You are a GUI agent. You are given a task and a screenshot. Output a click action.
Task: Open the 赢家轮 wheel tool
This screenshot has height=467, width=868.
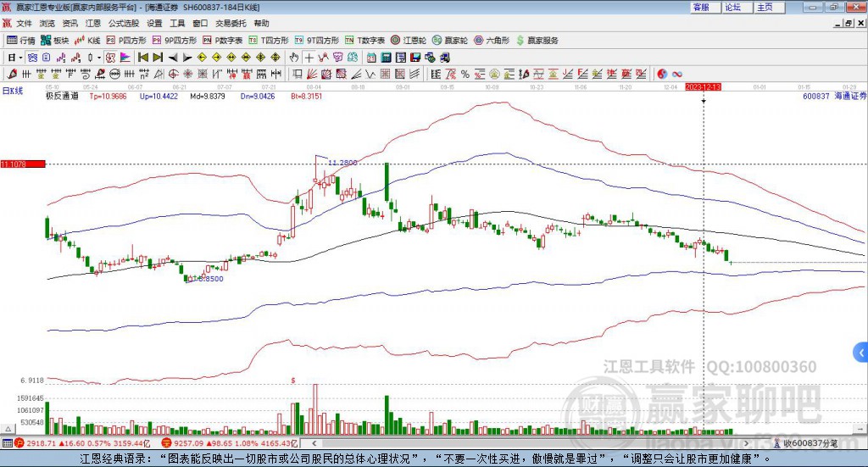pyautogui.click(x=450, y=41)
